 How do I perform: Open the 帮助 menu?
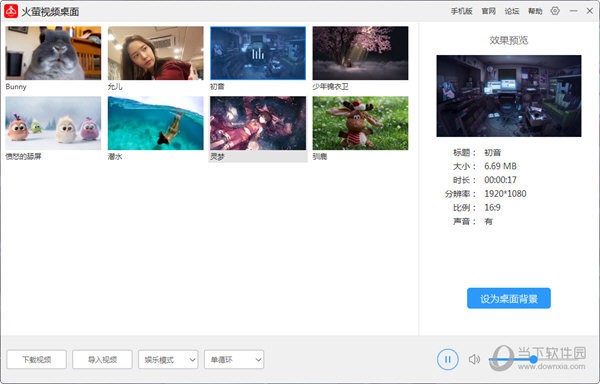(x=535, y=11)
